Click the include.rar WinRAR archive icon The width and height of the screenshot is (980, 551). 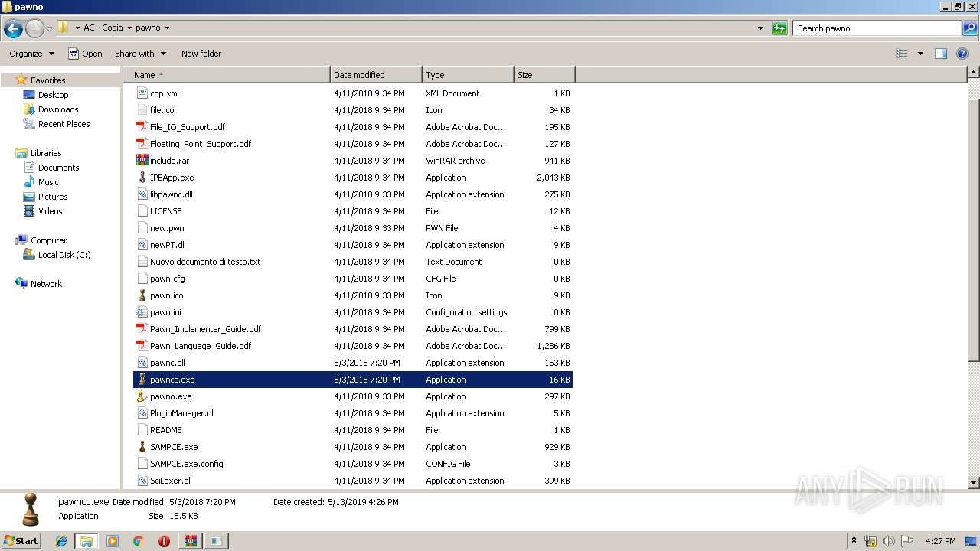tap(142, 161)
